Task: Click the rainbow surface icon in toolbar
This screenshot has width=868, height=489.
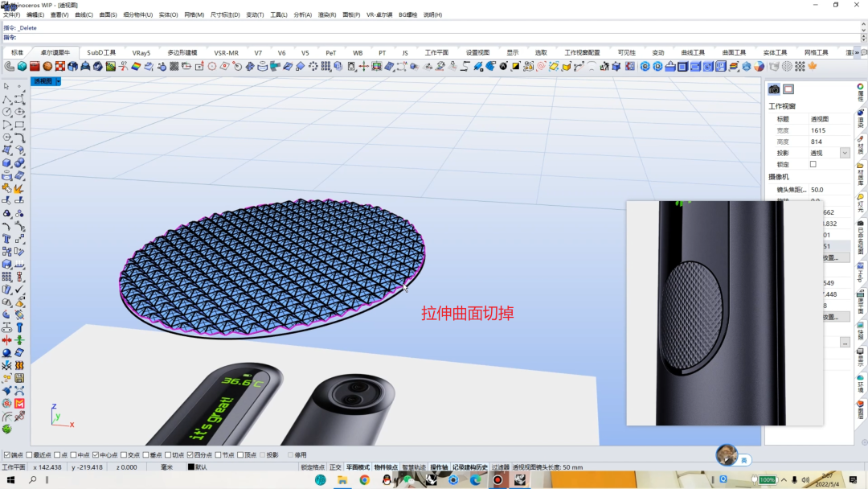Action: pos(136,67)
